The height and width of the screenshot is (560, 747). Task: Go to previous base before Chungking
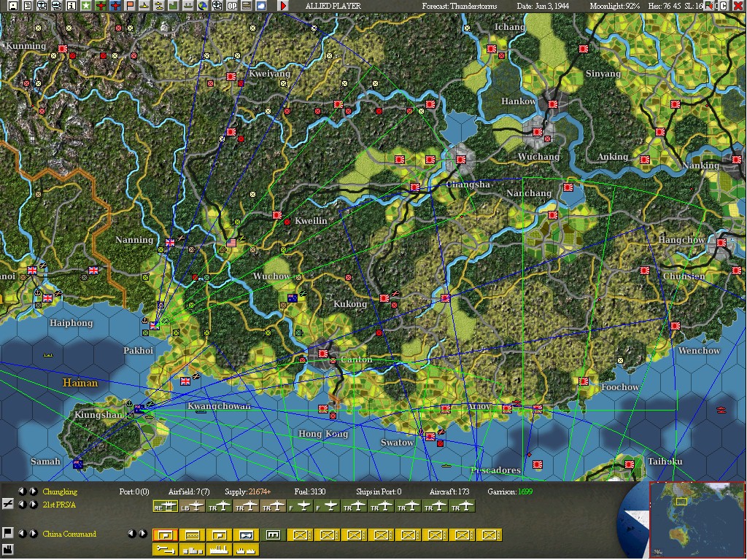(x=22, y=491)
